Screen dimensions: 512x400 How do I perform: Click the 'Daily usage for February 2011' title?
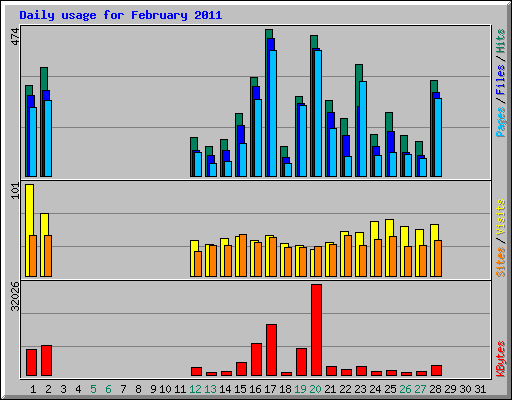[121, 15]
